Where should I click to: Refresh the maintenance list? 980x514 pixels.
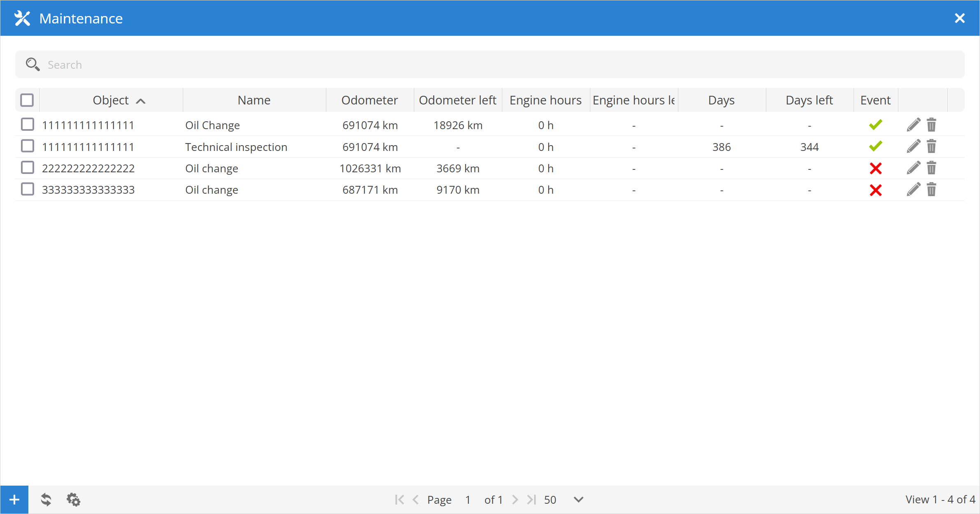(46, 500)
